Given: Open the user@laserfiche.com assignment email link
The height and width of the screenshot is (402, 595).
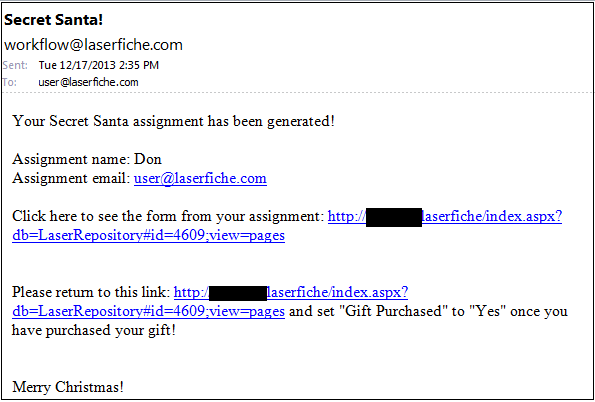Looking at the screenshot, I should pos(200,178).
